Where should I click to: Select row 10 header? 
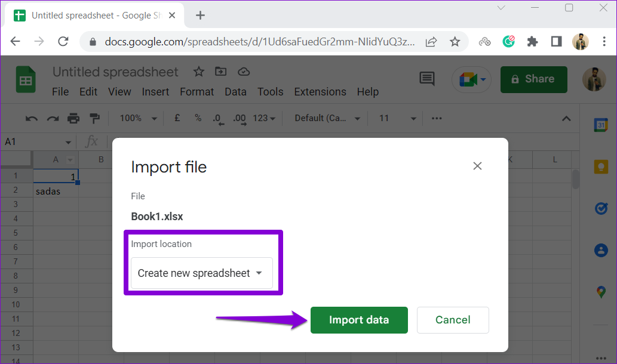click(16, 304)
